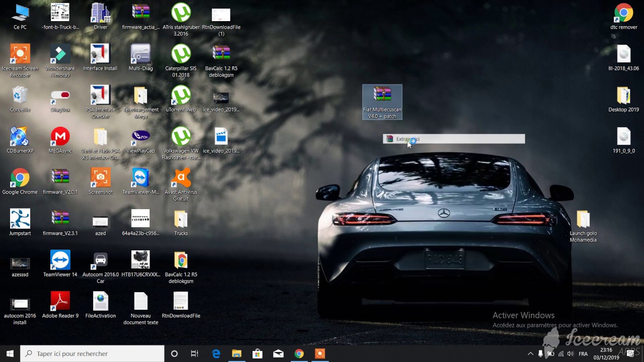Select the TeamViewer-M desktop icon
This screenshot has height=362, width=644.
tap(141, 182)
